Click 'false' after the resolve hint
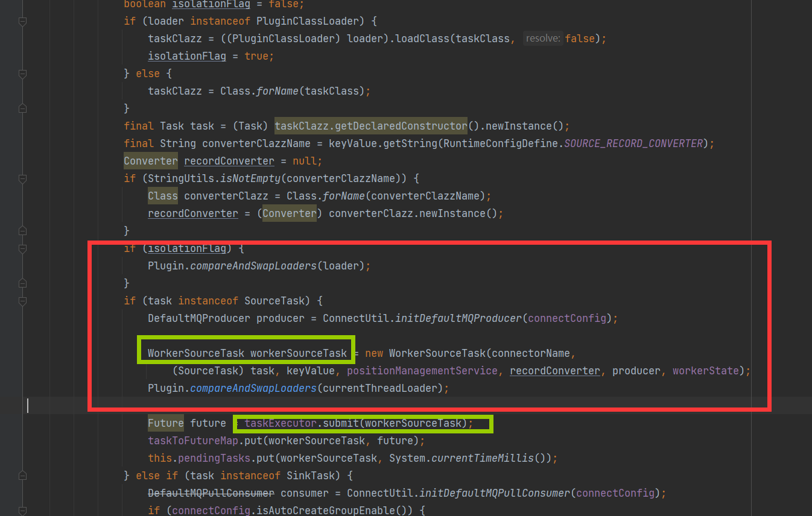Screen dimensions: 812x516 (579, 39)
